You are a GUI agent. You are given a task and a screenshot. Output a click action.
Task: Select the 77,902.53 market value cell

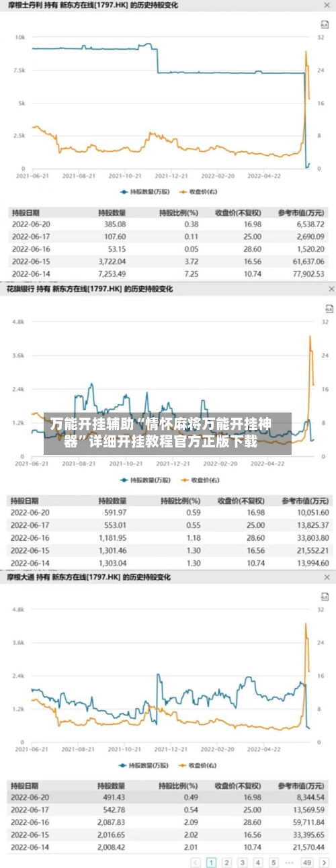308,273
